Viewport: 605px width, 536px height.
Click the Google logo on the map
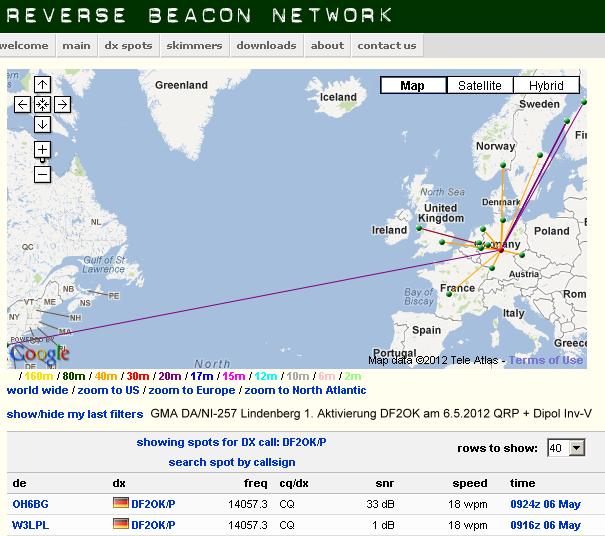point(40,354)
